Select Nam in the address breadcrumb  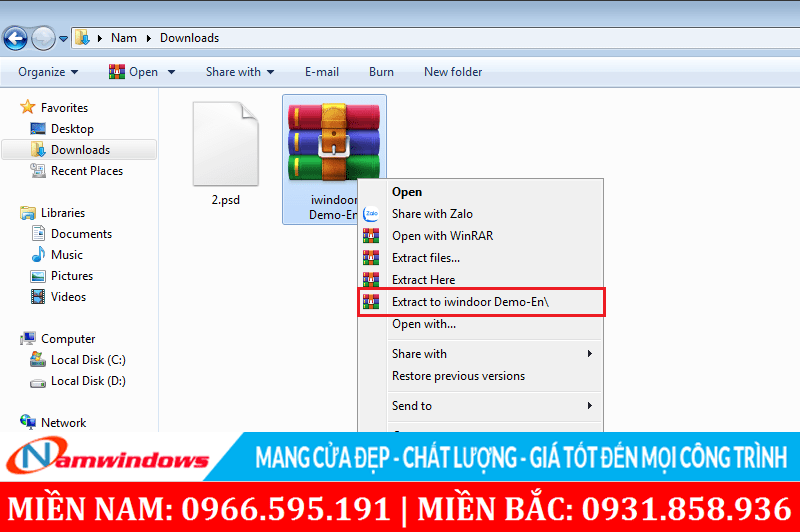pyautogui.click(x=123, y=38)
